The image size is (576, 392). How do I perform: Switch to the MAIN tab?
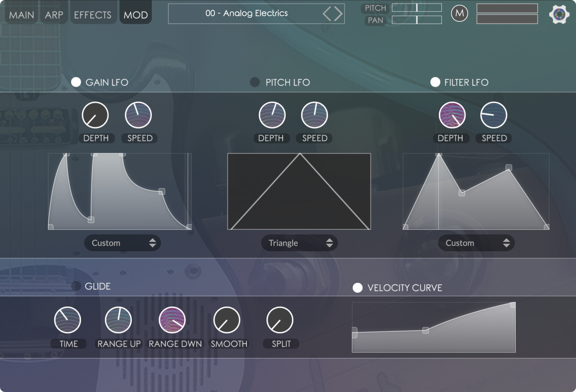point(21,15)
